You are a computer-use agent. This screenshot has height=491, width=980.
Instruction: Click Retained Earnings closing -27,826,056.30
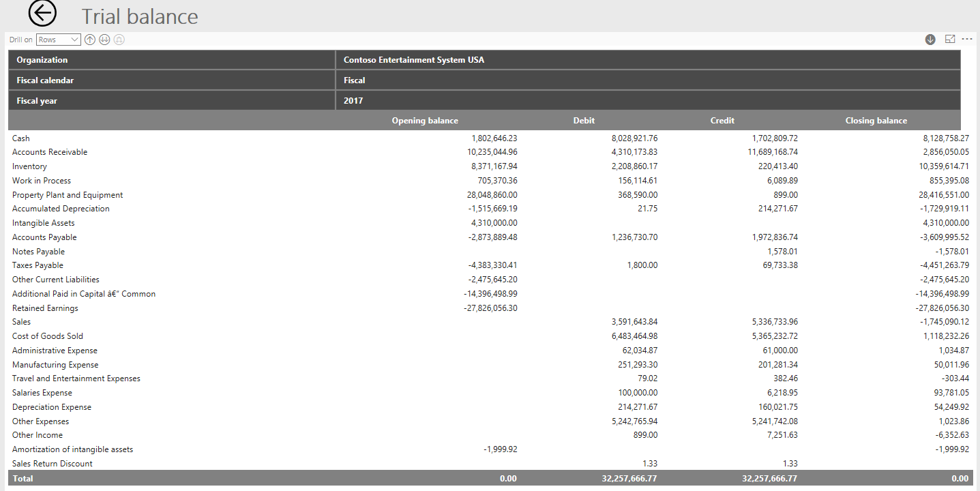[942, 308]
